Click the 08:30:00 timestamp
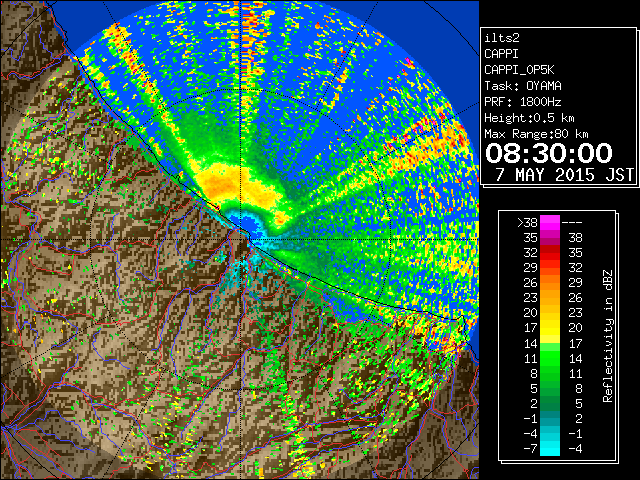The image size is (640, 480). (x=549, y=153)
